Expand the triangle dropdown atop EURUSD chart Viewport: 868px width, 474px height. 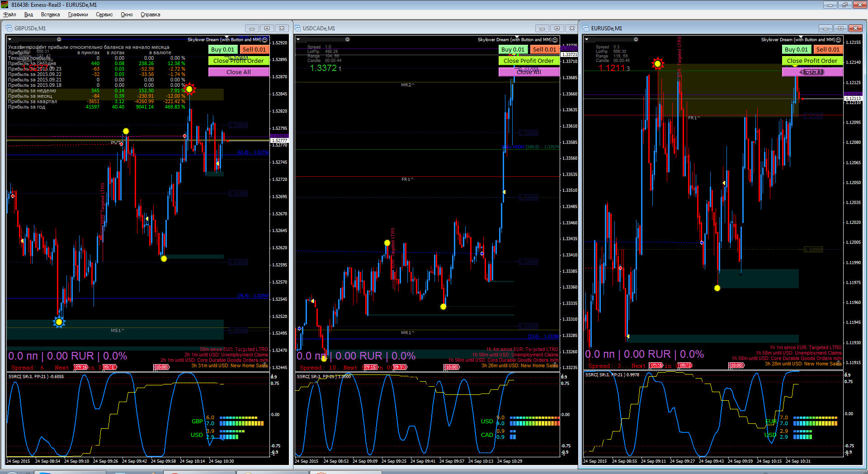coord(587,39)
